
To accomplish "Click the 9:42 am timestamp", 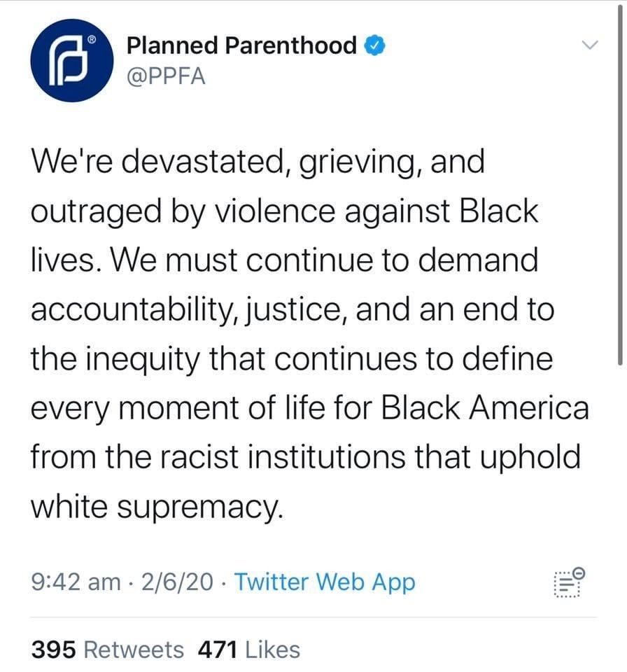I will click(76, 582).
